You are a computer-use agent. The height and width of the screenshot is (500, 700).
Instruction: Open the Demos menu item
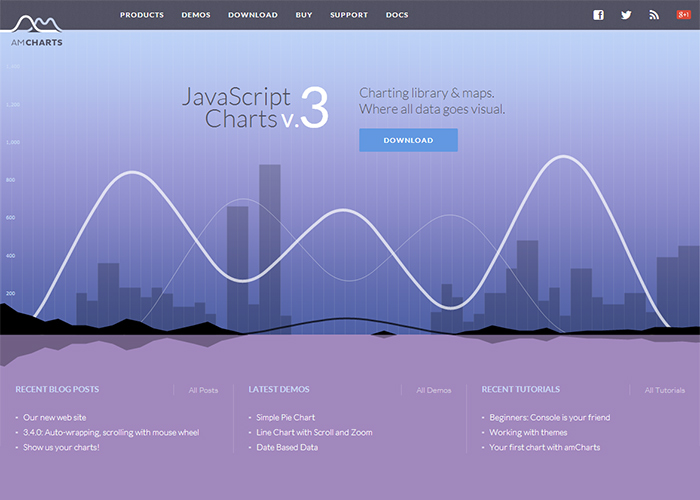[196, 15]
